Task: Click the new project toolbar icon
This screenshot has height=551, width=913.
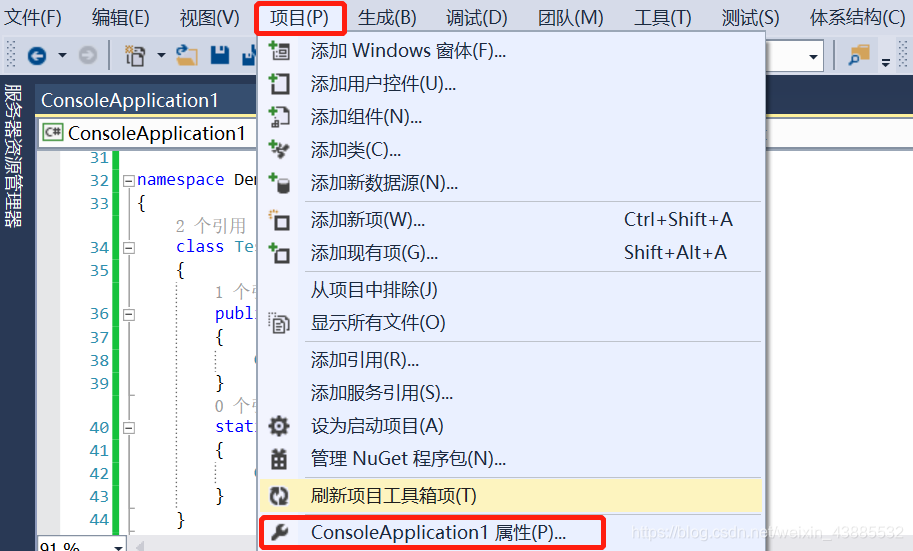Action: point(135,56)
